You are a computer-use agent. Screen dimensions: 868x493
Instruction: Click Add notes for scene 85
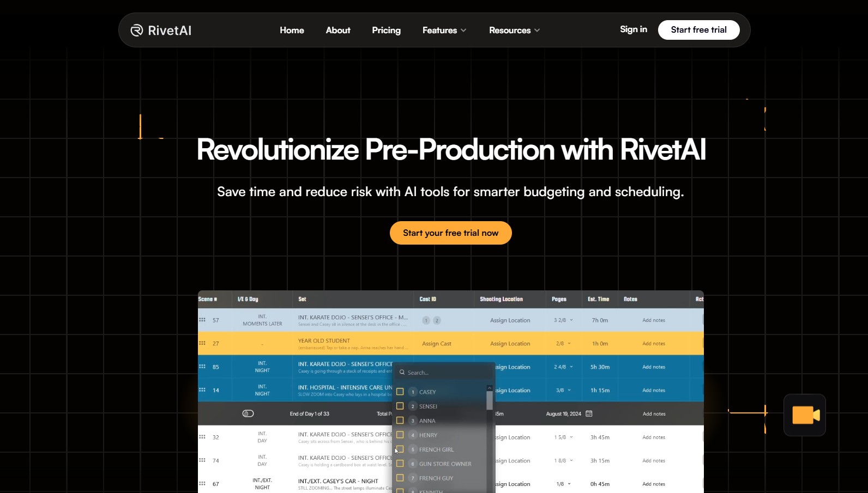[654, 367]
